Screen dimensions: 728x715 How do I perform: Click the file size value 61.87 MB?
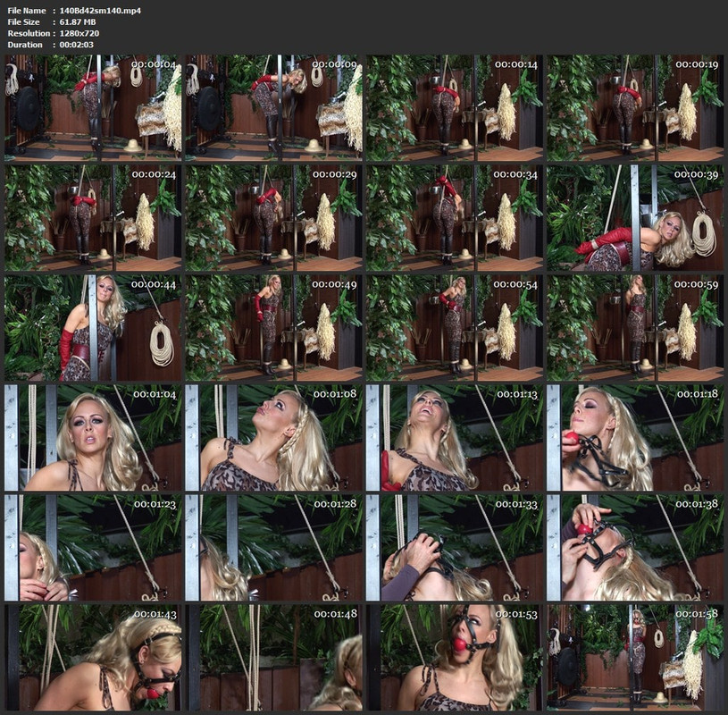tap(78, 21)
